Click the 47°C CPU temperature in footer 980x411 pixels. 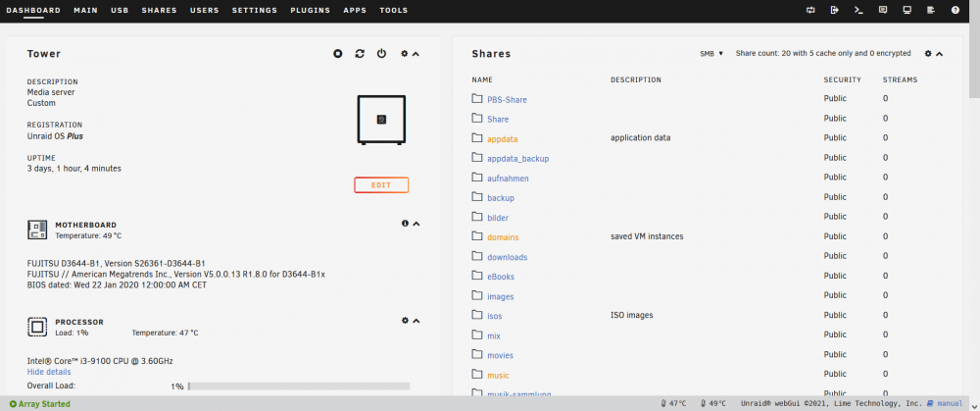[x=674, y=403]
